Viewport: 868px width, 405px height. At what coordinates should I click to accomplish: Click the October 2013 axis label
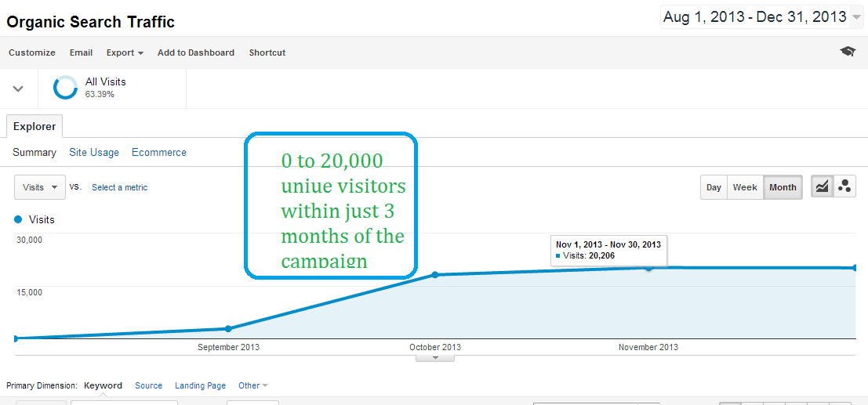click(435, 347)
